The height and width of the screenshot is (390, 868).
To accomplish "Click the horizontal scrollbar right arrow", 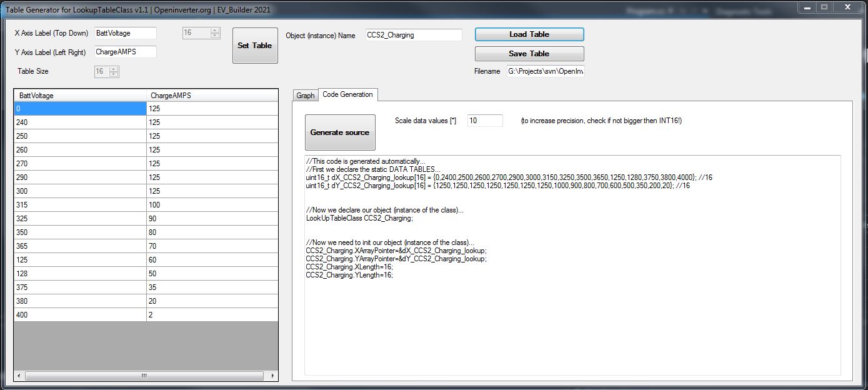I will tap(272, 376).
